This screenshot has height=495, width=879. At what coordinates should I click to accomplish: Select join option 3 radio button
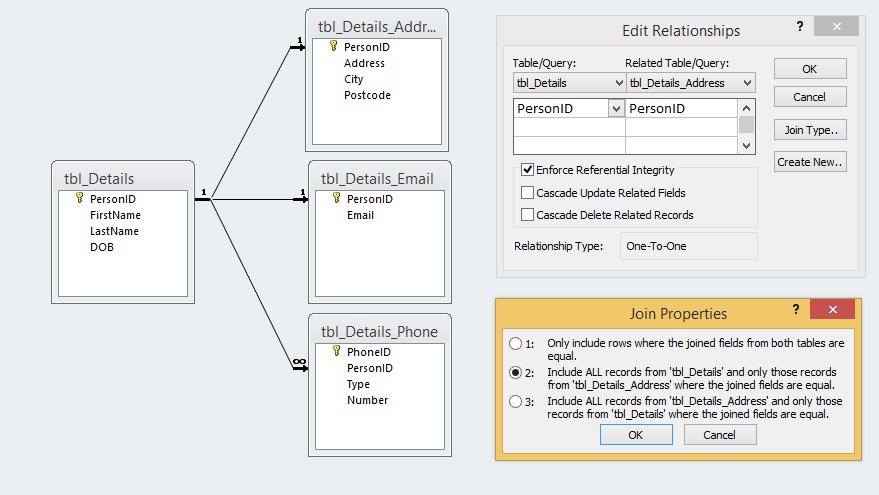click(515, 401)
